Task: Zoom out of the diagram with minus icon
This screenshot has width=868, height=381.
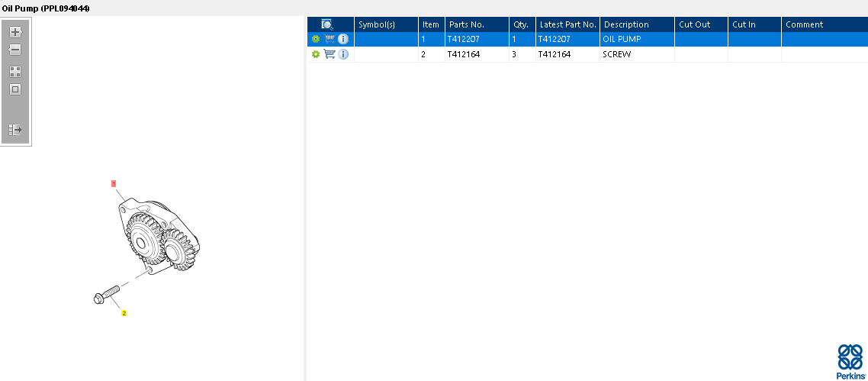Action: point(15,50)
